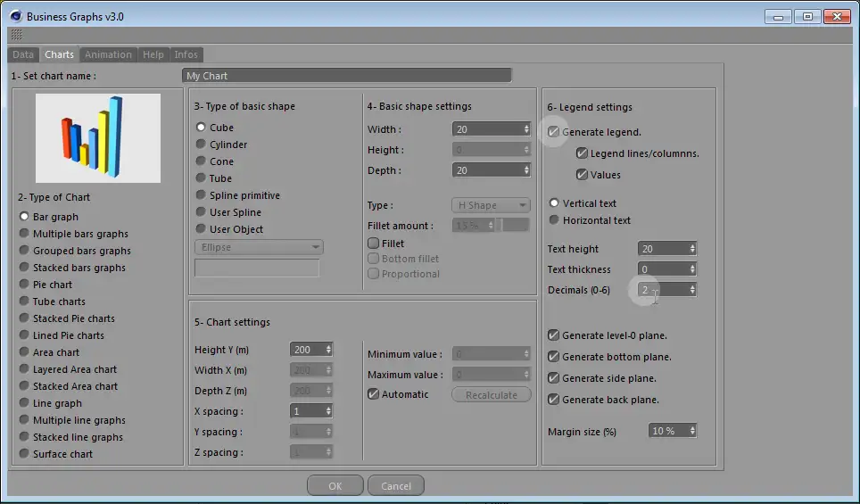The width and height of the screenshot is (860, 504).
Task: Select Surface chart type
Action: coord(56,454)
